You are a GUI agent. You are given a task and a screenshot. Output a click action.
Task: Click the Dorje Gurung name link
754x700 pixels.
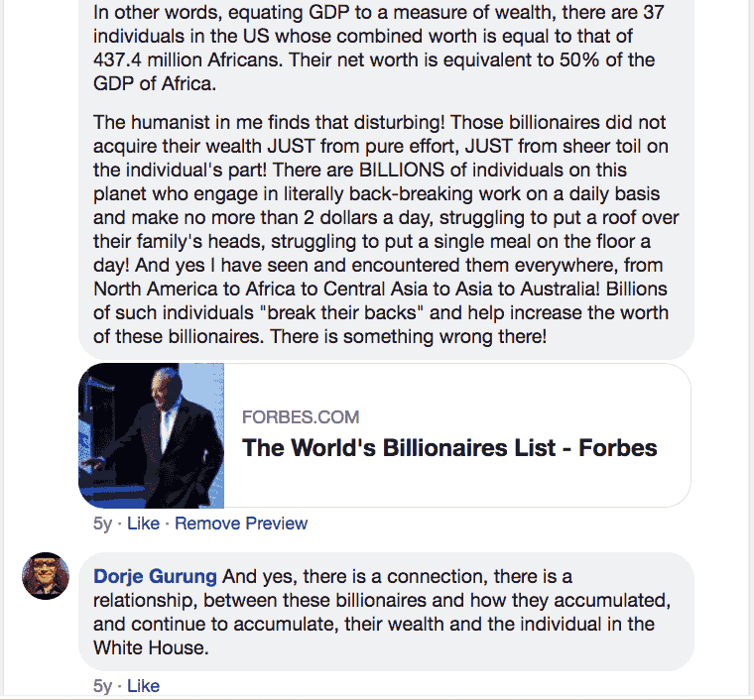coord(155,576)
